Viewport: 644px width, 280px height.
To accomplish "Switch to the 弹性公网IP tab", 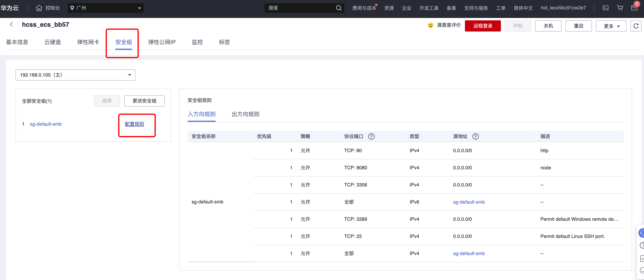I will pos(162,42).
